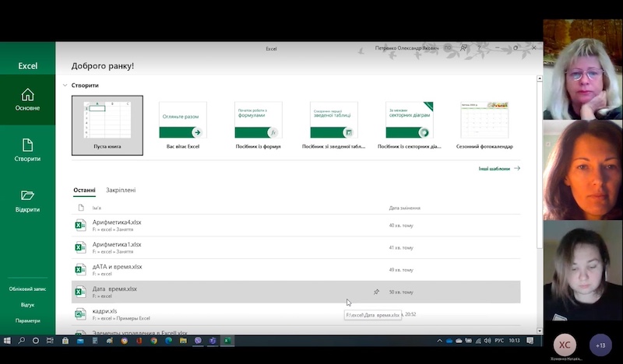Open the Посібник із формул template

[x=259, y=125]
